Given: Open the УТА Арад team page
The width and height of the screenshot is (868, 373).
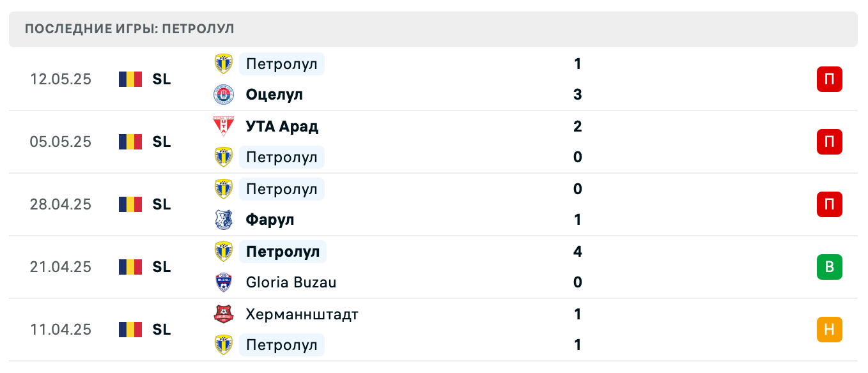Looking at the screenshot, I should 282,126.
